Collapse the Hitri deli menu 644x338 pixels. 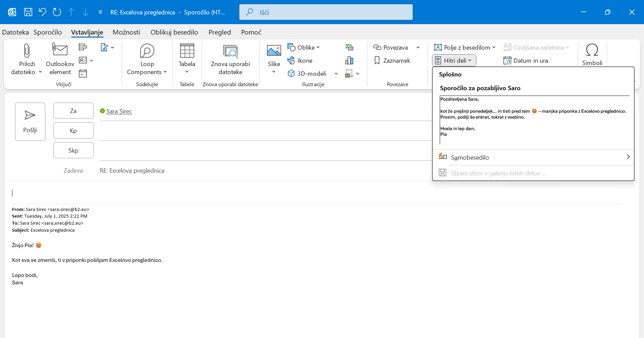pos(454,60)
